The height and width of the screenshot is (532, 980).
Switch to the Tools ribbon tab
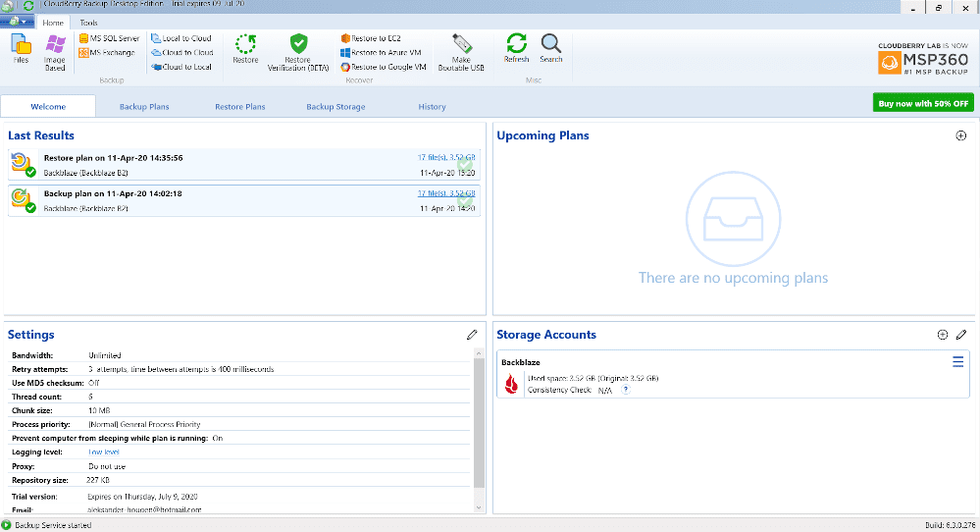pyautogui.click(x=88, y=23)
